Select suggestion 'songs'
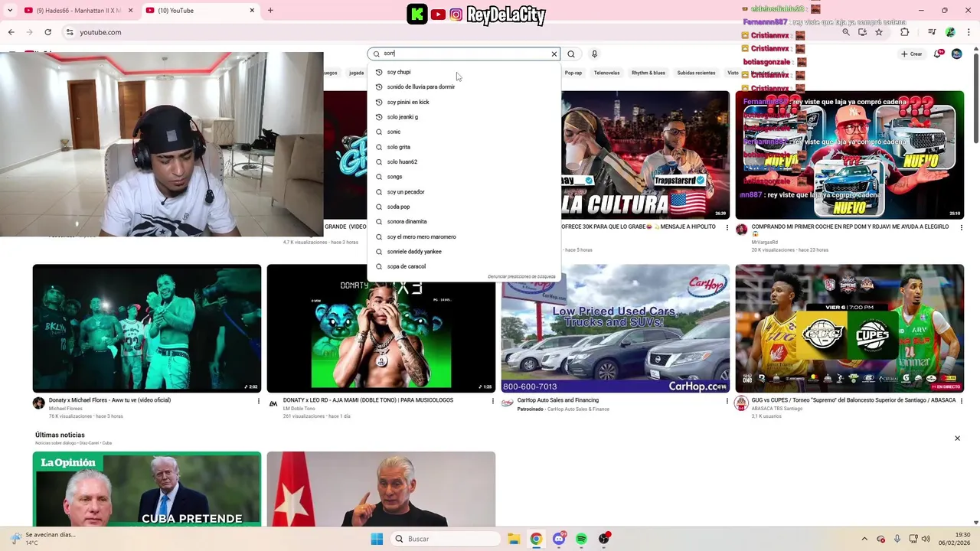 pyautogui.click(x=464, y=177)
